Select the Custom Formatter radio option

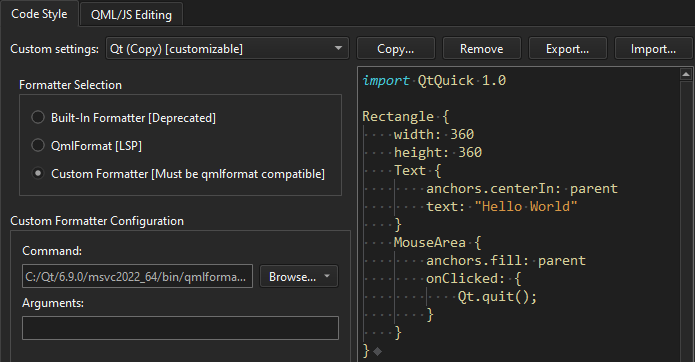pyautogui.click(x=178, y=174)
